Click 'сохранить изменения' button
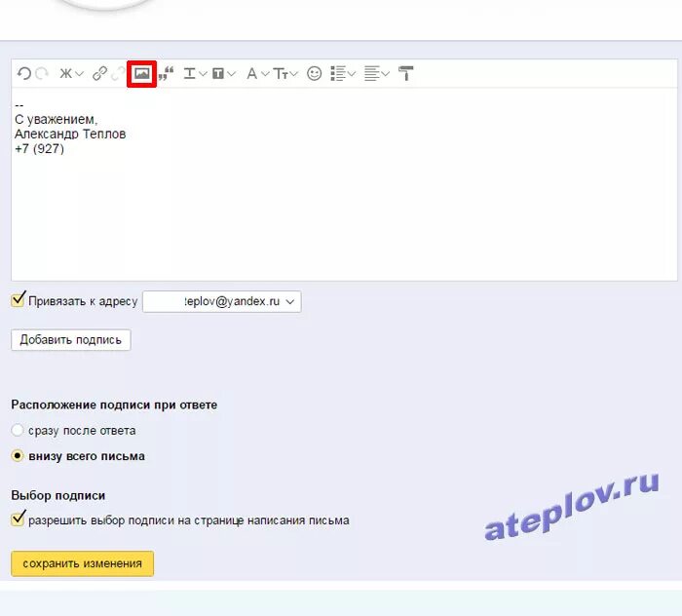Screen dimensions: 682x616 82,563
